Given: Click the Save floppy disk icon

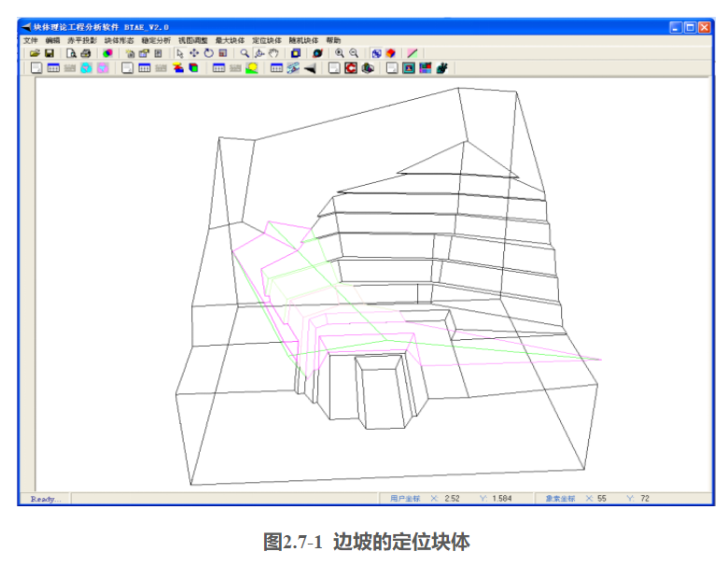Looking at the screenshot, I should [49, 54].
